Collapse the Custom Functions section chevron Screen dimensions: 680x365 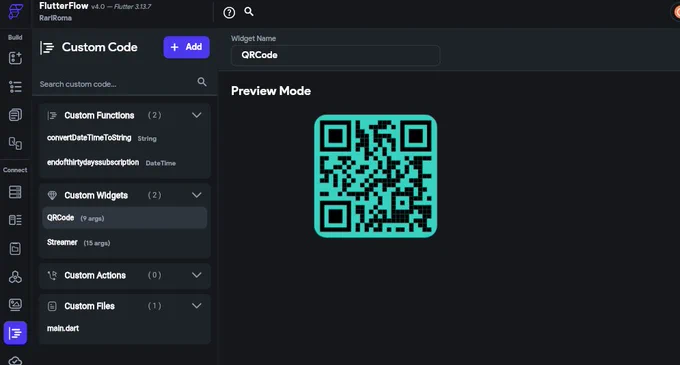[196, 115]
